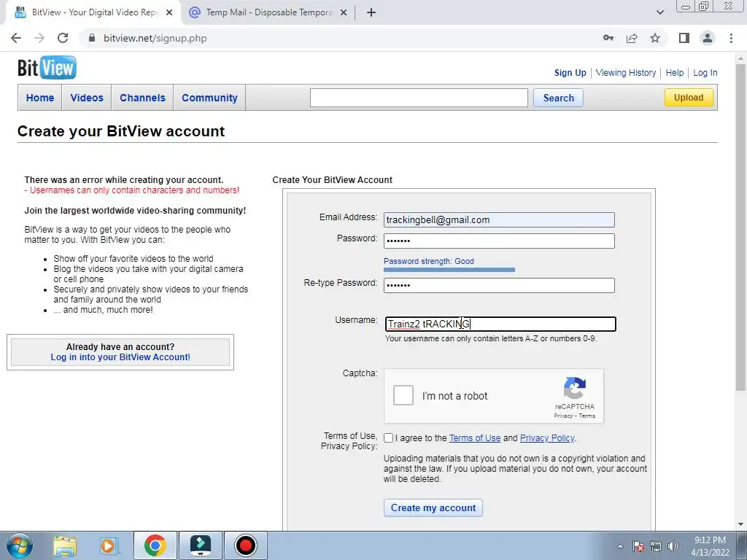
Task: Click the Password field
Action: pos(499,241)
